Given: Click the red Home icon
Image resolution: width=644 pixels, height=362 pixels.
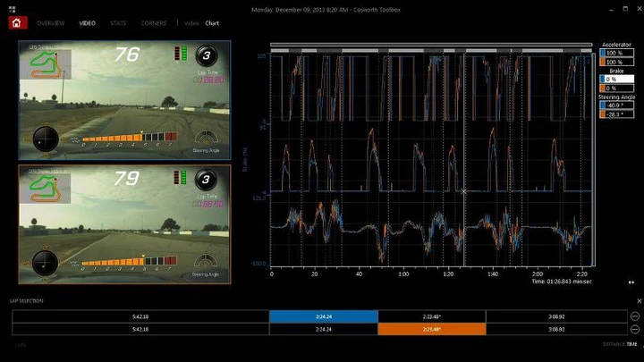Looking at the screenshot, I should [18, 23].
